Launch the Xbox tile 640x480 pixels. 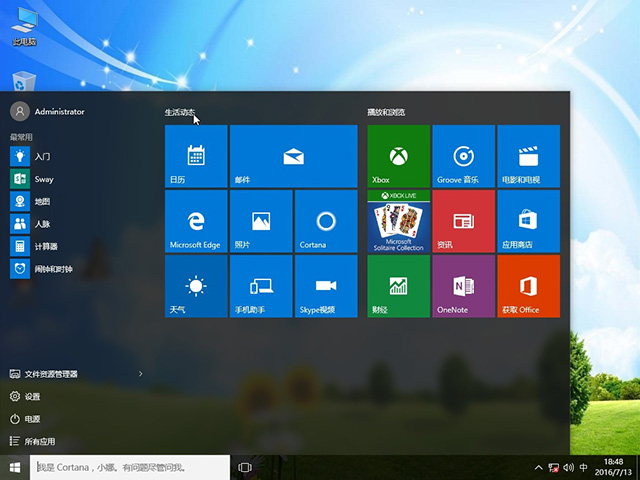click(x=398, y=156)
